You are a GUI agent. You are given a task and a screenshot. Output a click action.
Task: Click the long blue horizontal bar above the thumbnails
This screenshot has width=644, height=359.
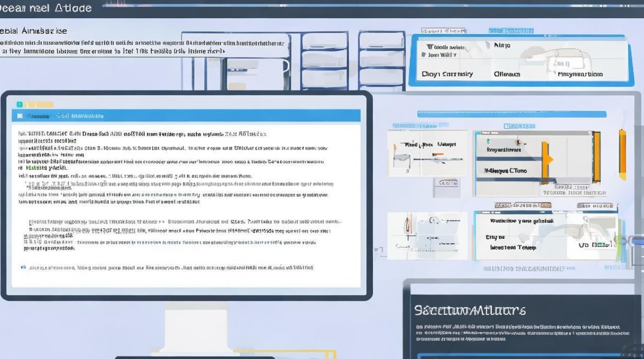click(511, 114)
